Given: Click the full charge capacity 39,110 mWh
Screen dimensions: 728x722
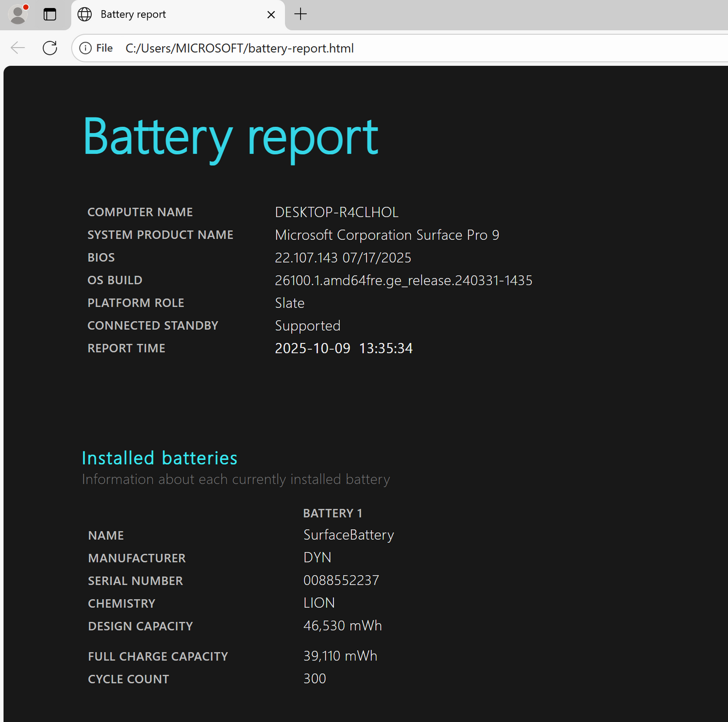Looking at the screenshot, I should tap(340, 656).
